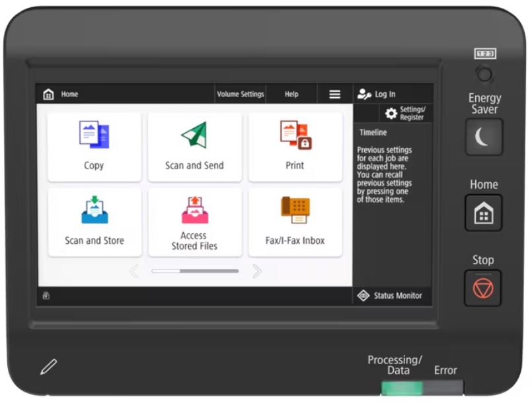Image resolution: width=532 pixels, height=403 pixels.
Task: Toggle the Energy Saver button
Action: coord(483,137)
